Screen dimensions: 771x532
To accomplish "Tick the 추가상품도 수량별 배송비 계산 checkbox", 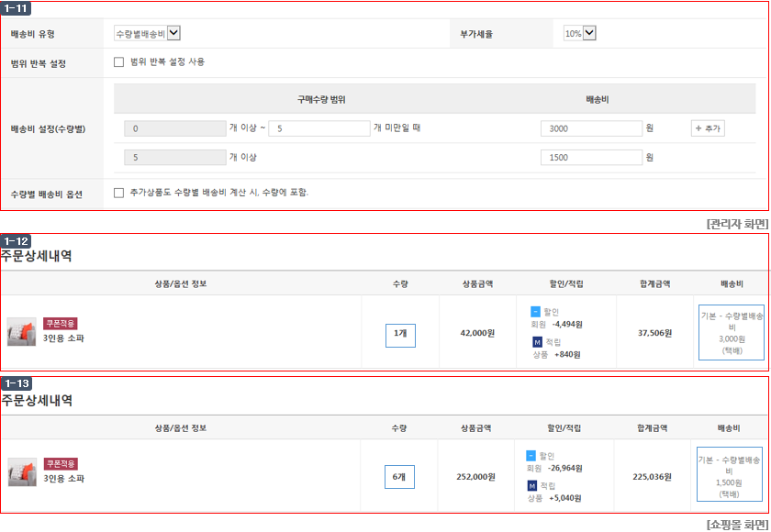I will click(119, 193).
